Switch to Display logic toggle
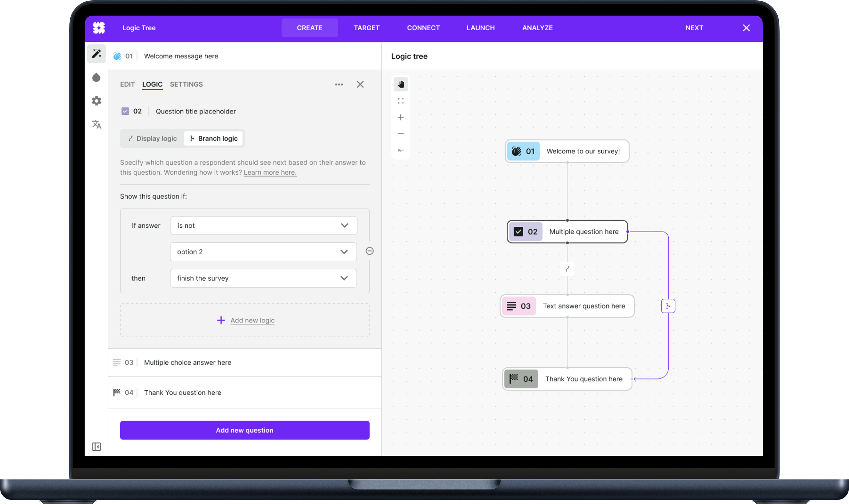Screen dimensions: 849x504 pos(152,138)
